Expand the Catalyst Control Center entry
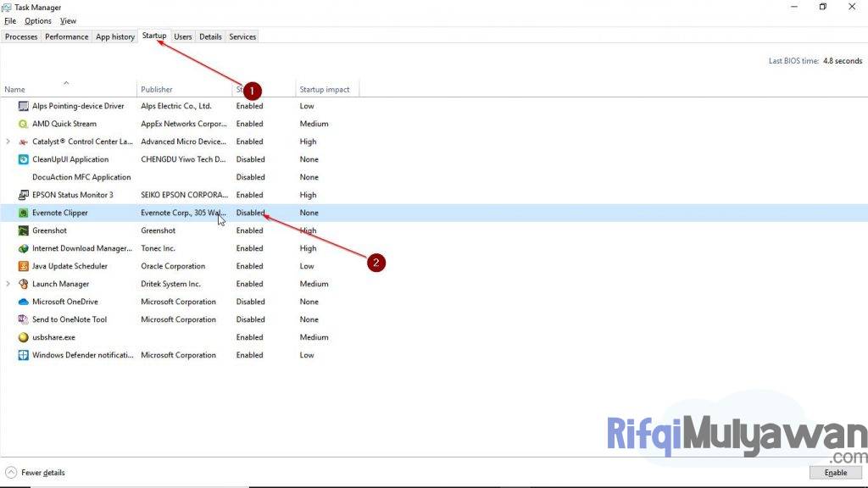Screen dimensions: 868x488 tap(7, 141)
